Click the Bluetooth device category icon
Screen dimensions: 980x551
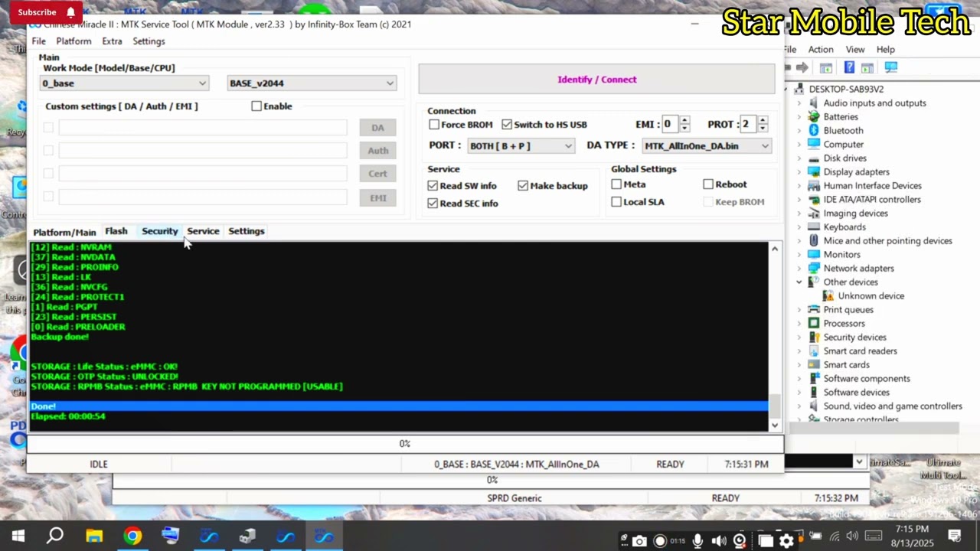click(x=814, y=131)
